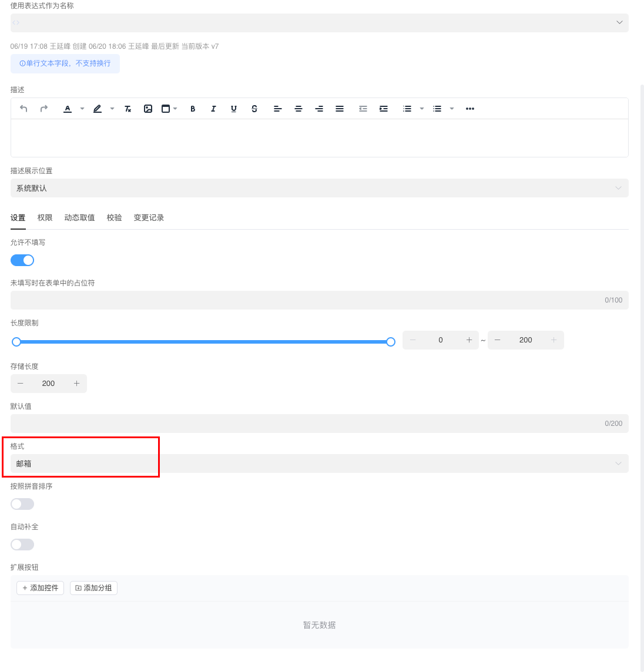Apply underline formatting in the editor
This screenshot has width=644, height=672.
234,109
